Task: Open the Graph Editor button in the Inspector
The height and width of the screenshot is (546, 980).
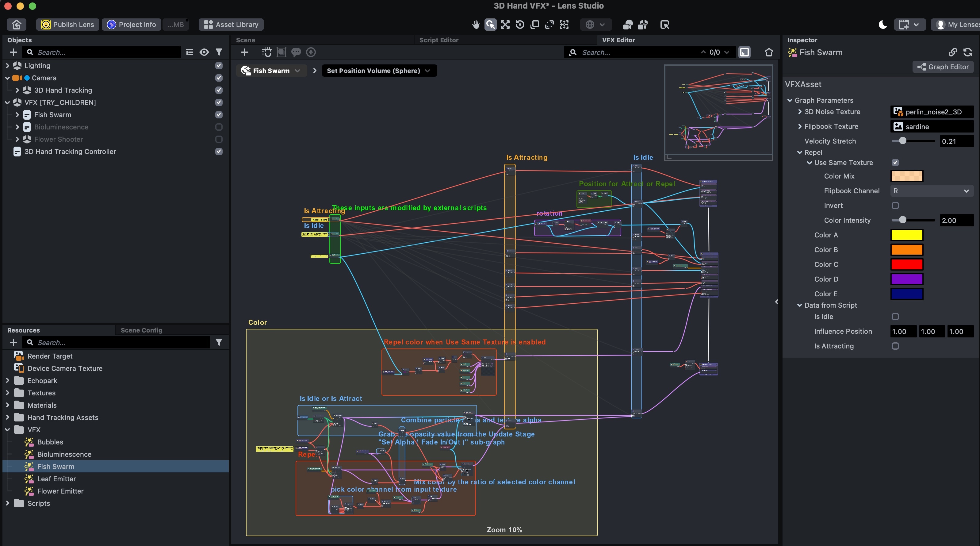Action: click(943, 67)
